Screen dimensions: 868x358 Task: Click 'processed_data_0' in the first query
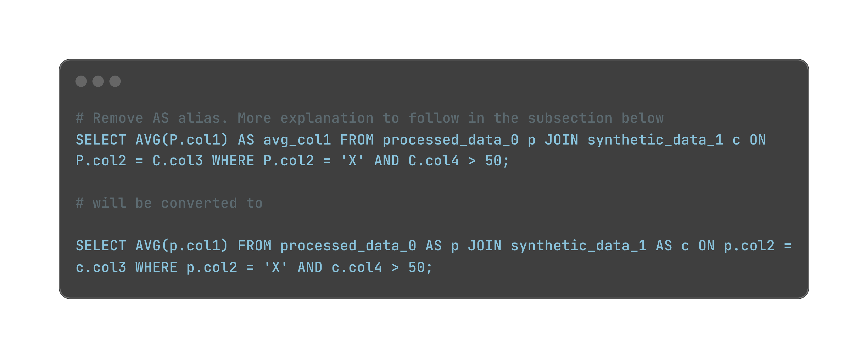coord(451,140)
